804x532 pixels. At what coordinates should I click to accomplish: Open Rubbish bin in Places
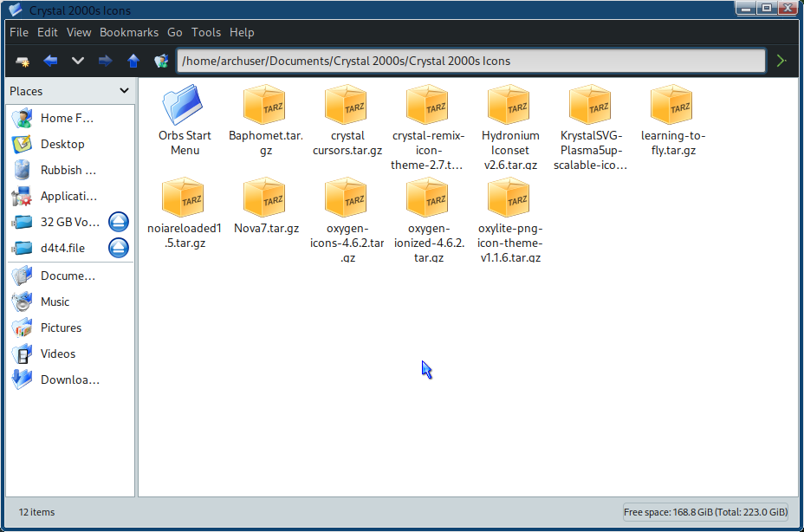click(68, 170)
